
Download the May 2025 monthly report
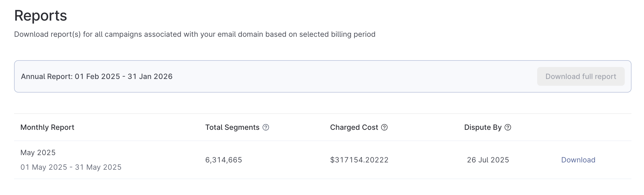pos(578,160)
